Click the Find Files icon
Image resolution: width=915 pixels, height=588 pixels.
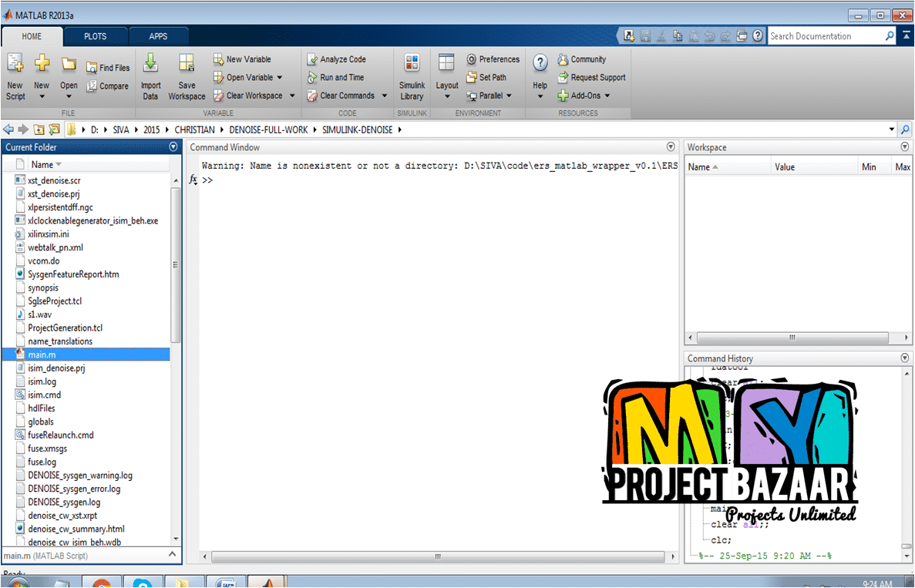coord(107,68)
